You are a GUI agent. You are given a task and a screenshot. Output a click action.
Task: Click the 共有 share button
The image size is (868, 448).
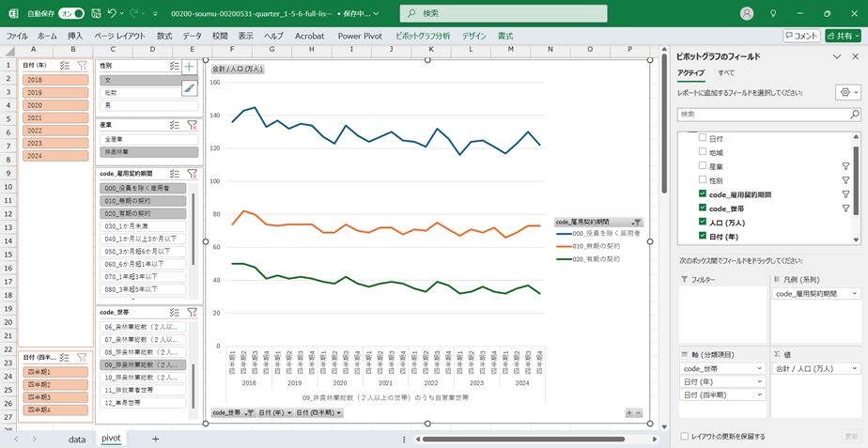[x=842, y=36]
